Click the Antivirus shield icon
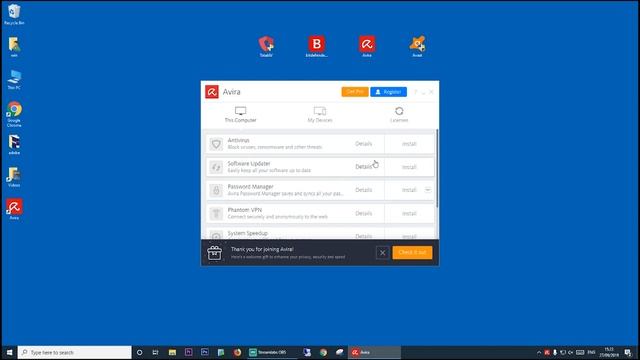Image resolution: width=640 pixels, height=360 pixels. pyautogui.click(x=216, y=144)
